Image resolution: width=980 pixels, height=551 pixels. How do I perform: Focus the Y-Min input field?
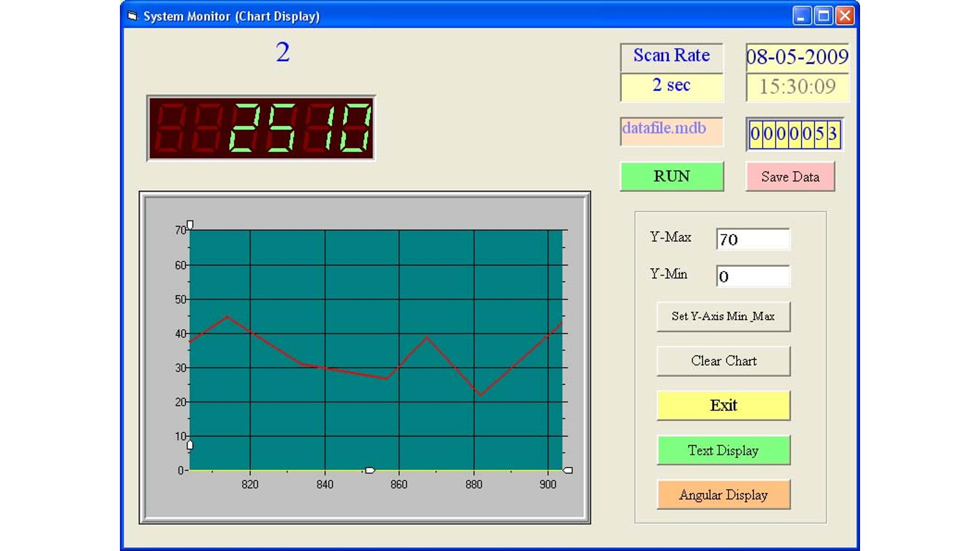[753, 276]
